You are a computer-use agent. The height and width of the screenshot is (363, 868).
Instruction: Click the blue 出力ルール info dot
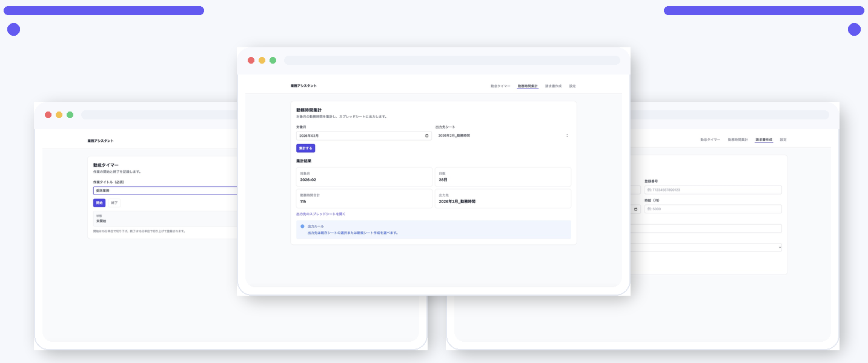click(x=303, y=226)
